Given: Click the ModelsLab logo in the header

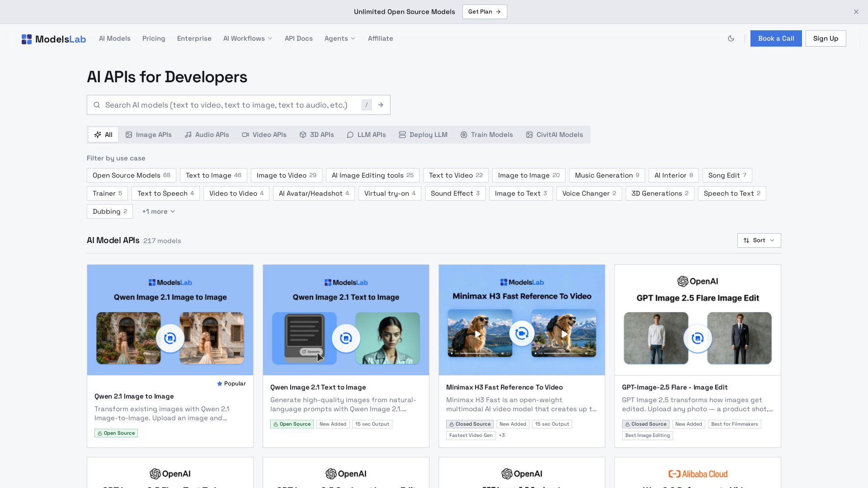Looking at the screenshot, I should pos(54,39).
